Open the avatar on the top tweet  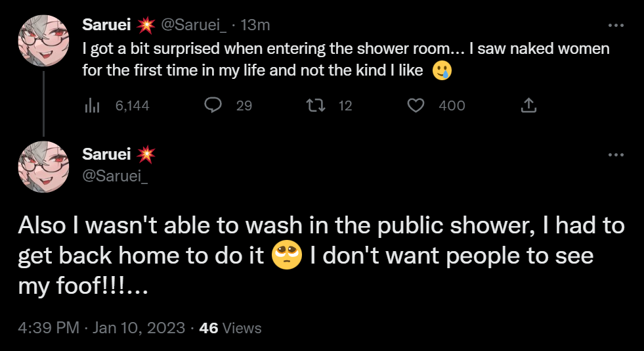pyautogui.click(x=44, y=38)
